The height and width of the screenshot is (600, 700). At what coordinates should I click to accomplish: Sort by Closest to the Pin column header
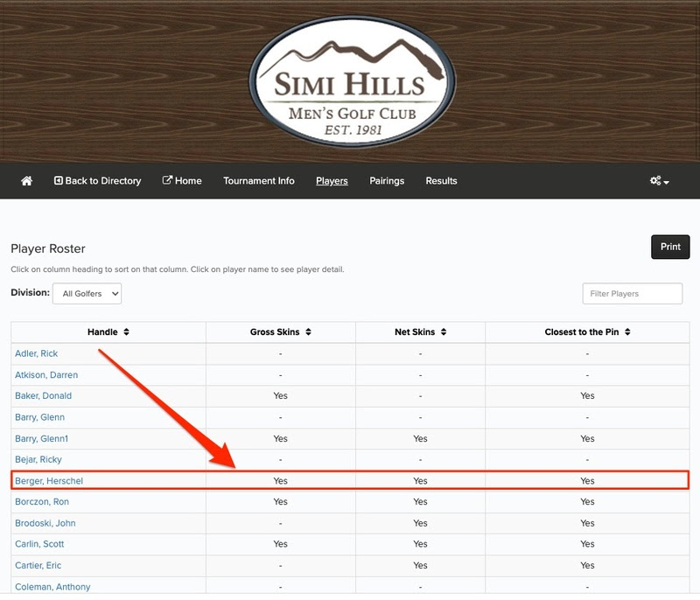pyautogui.click(x=587, y=331)
